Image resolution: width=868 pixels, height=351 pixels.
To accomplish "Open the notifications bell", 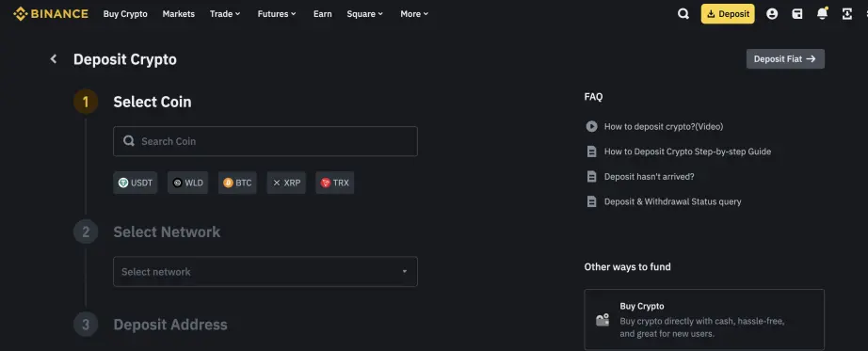I will tap(822, 13).
